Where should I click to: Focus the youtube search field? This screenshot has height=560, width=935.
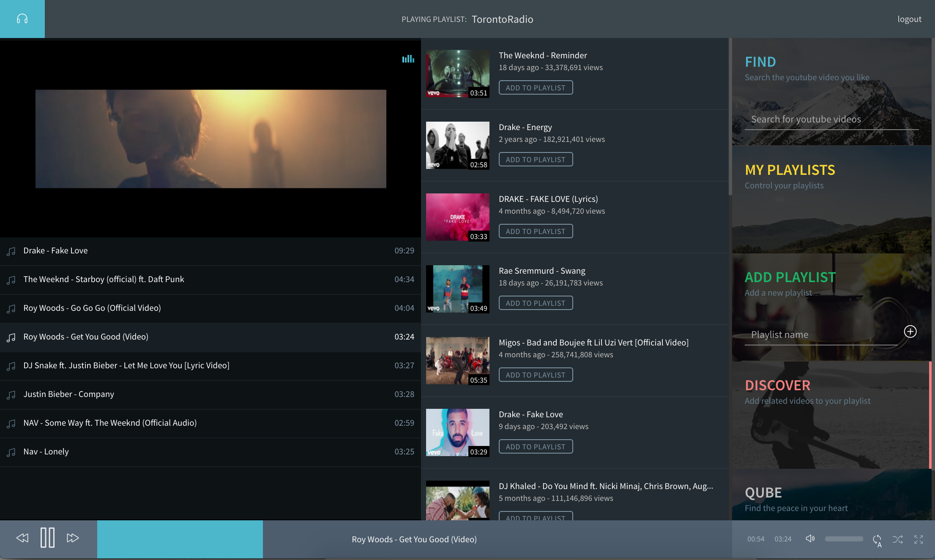click(831, 120)
